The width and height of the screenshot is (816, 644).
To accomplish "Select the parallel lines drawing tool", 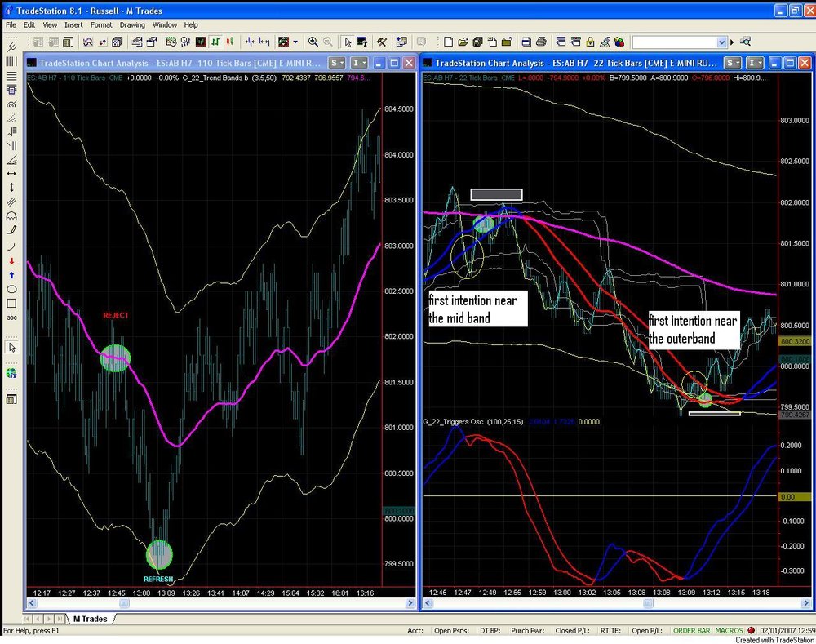I will [x=11, y=202].
